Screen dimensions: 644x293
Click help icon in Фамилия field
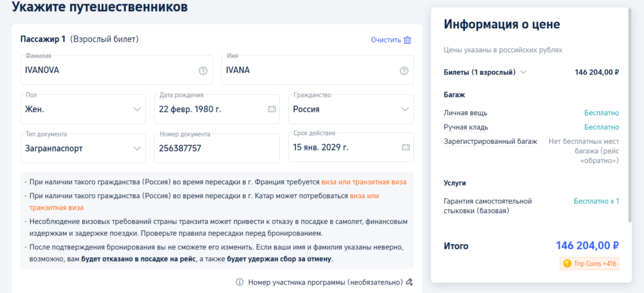click(203, 70)
